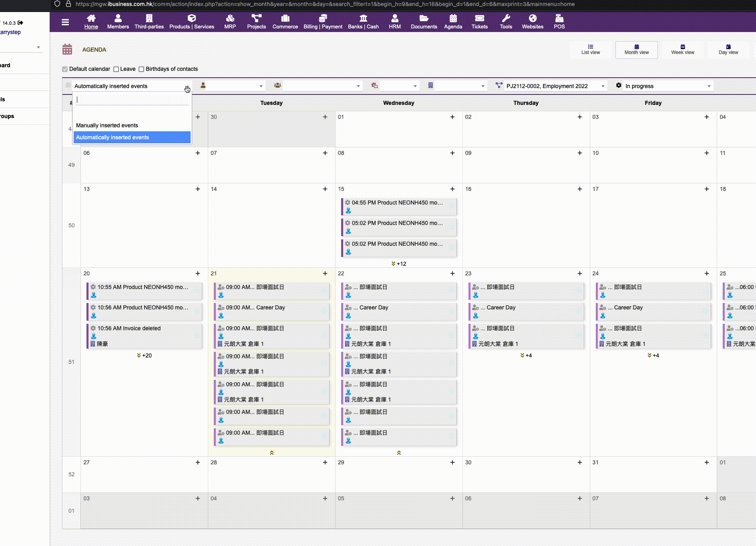The width and height of the screenshot is (756, 546).
Task: Add event on Monday 20
Action: 198,273
